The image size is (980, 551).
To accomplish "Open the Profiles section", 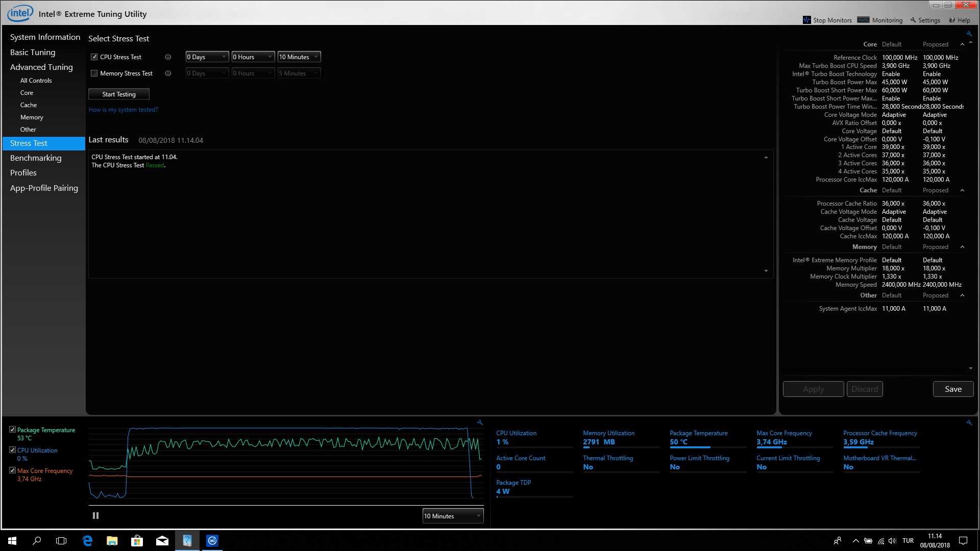I will click(23, 173).
